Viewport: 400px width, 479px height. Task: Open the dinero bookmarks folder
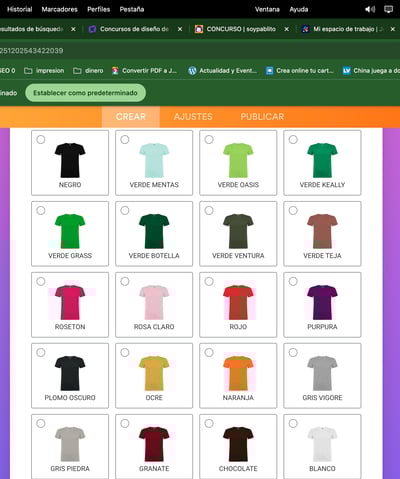(x=88, y=71)
